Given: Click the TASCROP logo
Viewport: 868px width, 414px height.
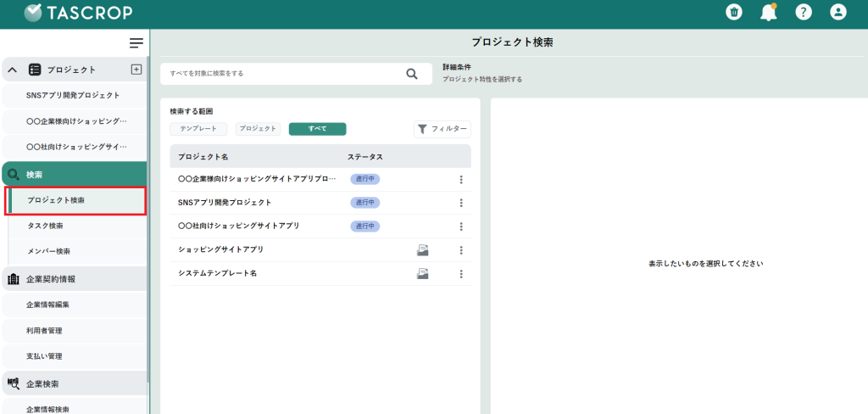Looking at the screenshot, I should [x=78, y=12].
